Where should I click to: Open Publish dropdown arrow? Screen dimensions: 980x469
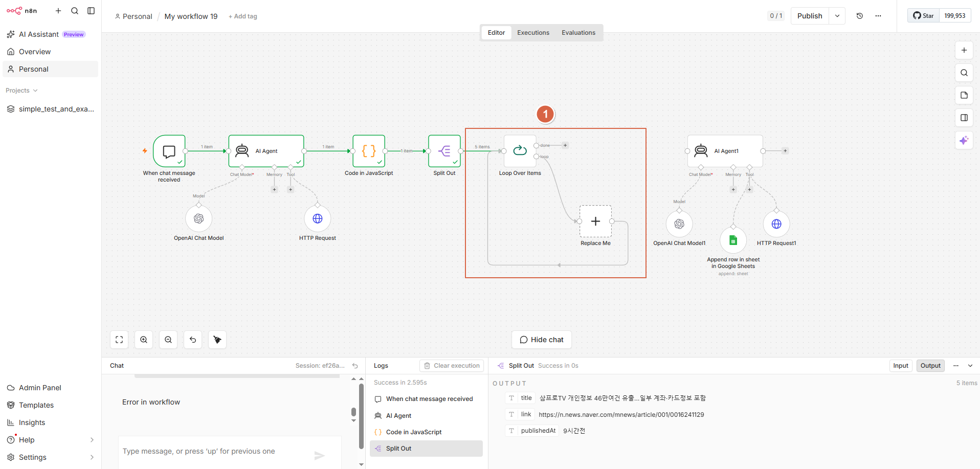click(837, 16)
